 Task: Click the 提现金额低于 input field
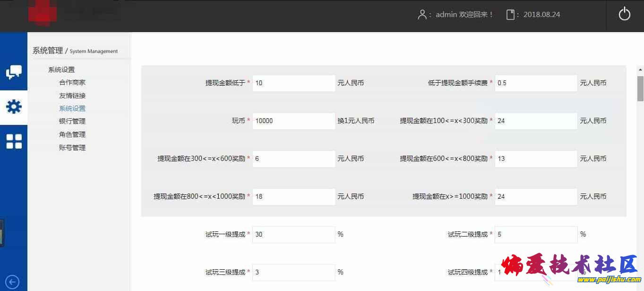[294, 83]
